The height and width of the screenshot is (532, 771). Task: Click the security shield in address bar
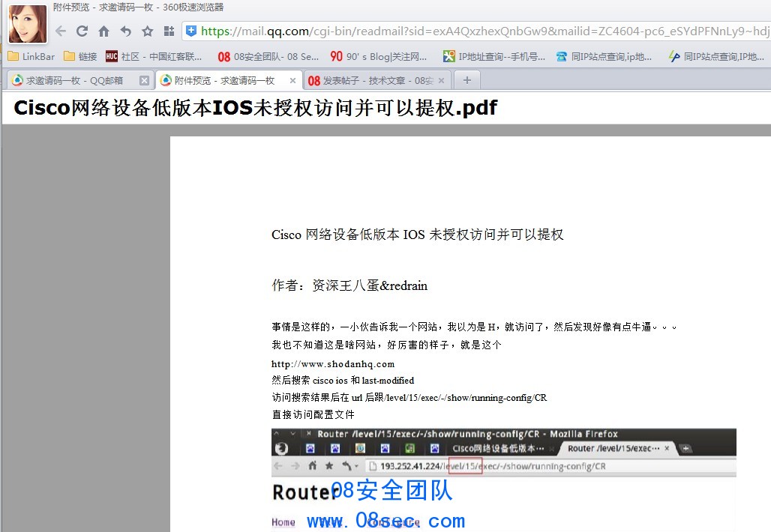point(191,31)
